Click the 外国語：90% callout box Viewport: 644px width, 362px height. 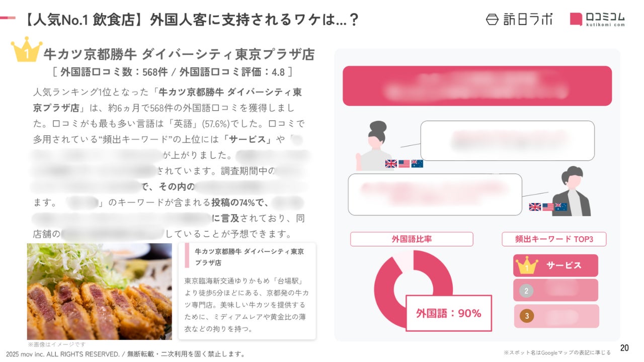449,313
